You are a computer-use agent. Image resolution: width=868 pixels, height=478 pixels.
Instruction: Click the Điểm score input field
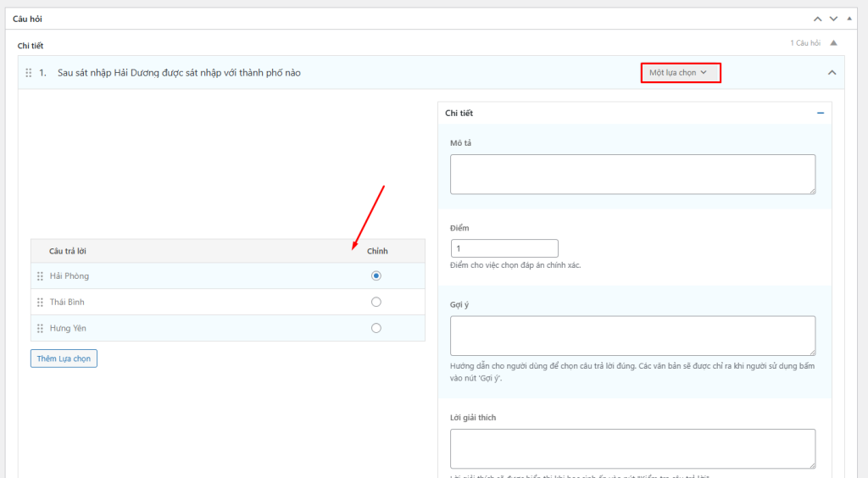[504, 248]
